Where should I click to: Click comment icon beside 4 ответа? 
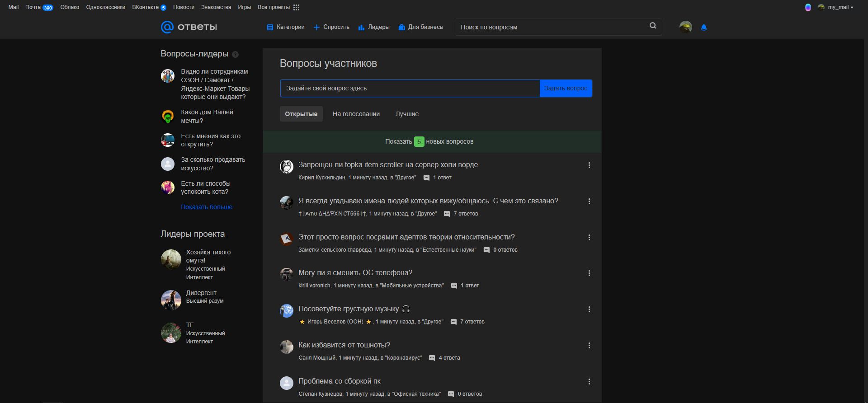click(x=432, y=358)
